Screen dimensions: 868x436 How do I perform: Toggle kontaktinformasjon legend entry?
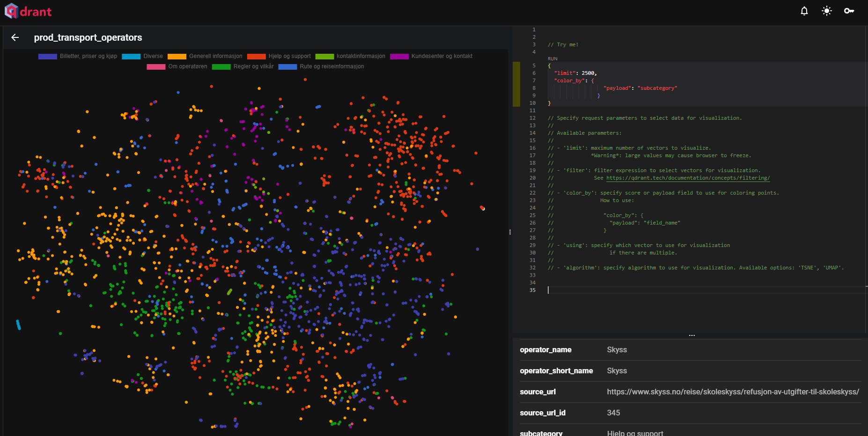[350, 56]
